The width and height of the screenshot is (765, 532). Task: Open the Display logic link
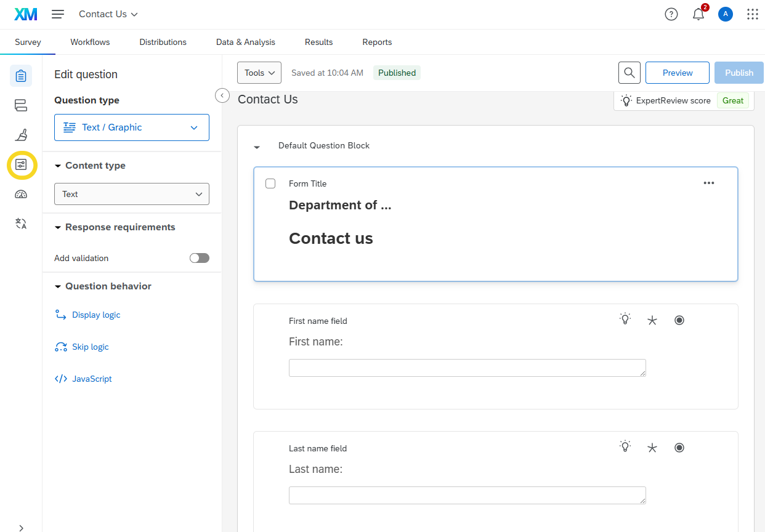(x=95, y=315)
